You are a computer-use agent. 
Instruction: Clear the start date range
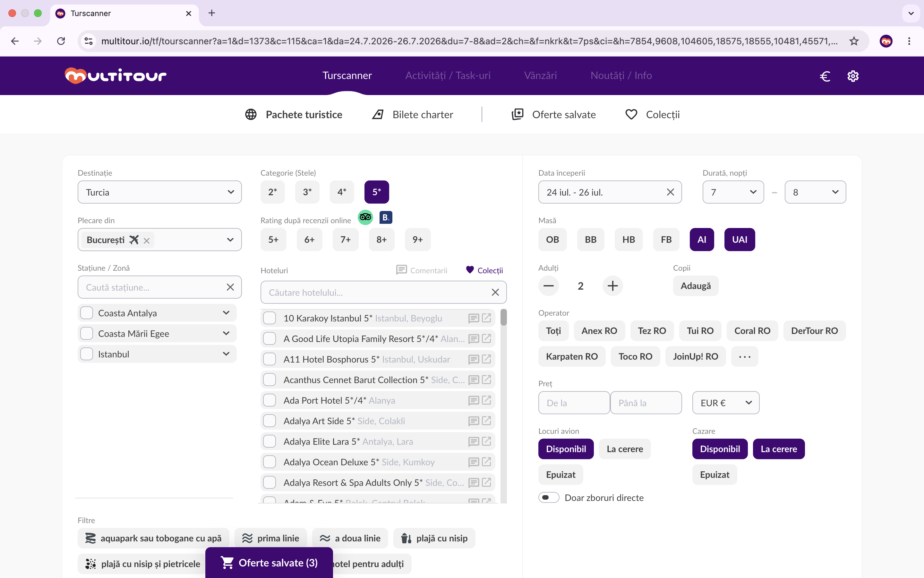click(671, 192)
